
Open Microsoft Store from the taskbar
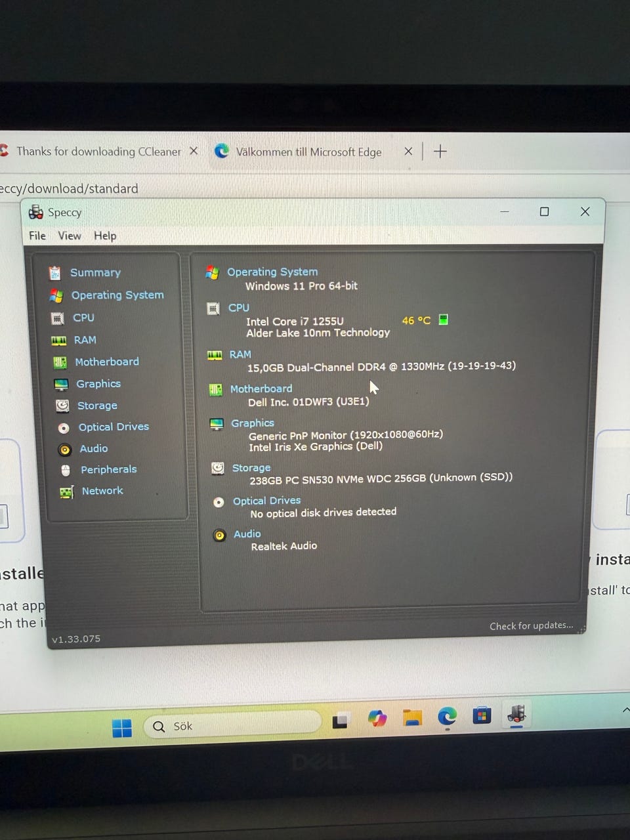482,715
